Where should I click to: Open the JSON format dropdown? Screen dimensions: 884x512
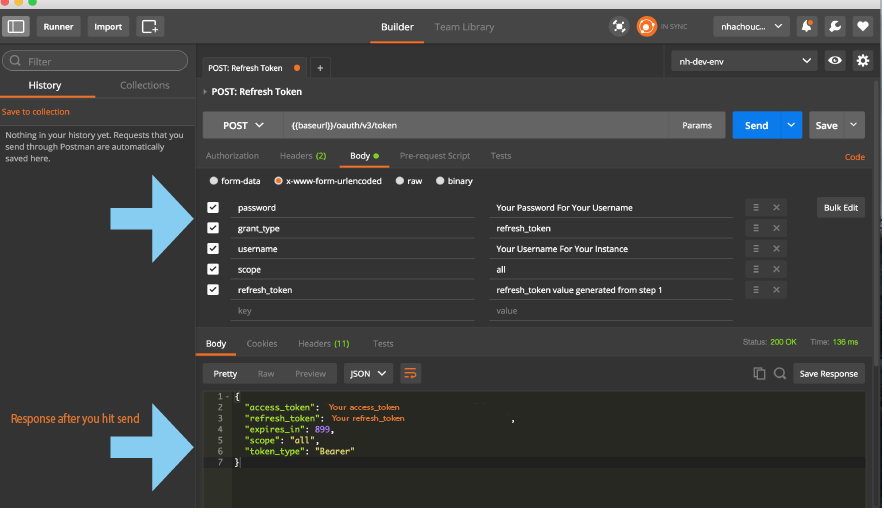tap(367, 373)
